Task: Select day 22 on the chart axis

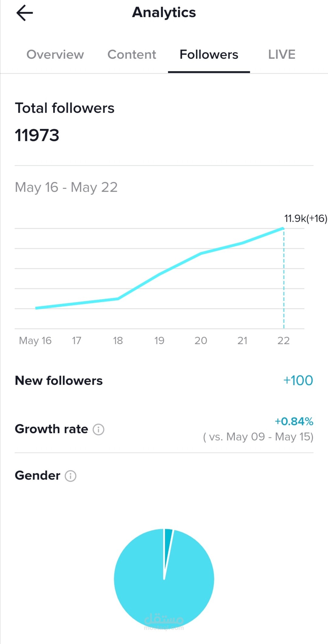Action: [283, 341]
